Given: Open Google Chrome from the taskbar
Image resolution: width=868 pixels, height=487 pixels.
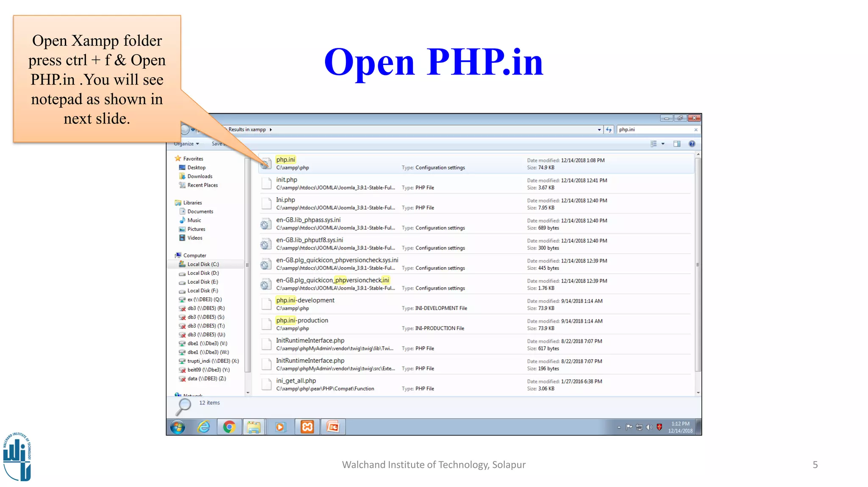Looking at the screenshot, I should [229, 427].
